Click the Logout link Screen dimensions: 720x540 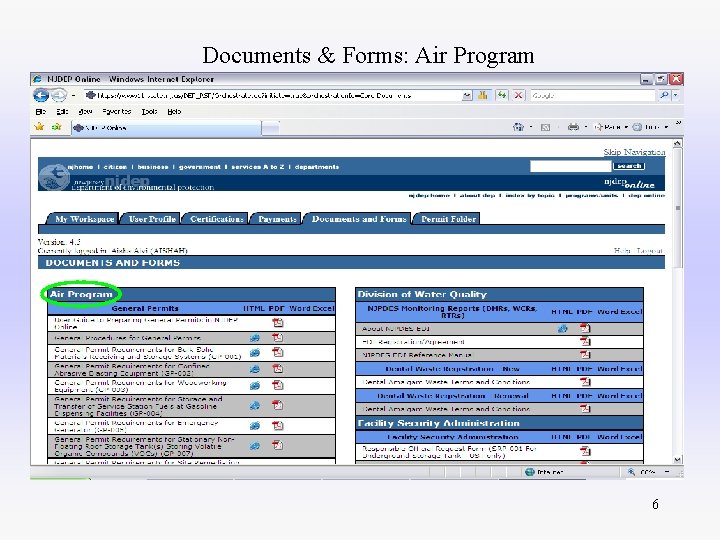click(650, 251)
